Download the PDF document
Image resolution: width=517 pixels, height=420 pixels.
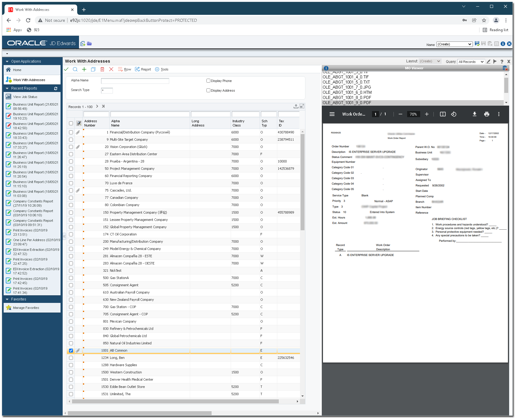pyautogui.click(x=475, y=114)
